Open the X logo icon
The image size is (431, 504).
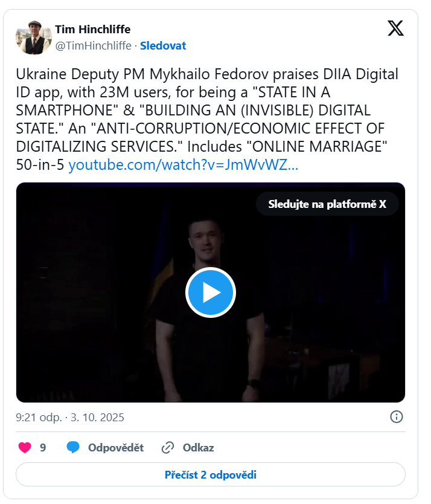[x=395, y=28]
